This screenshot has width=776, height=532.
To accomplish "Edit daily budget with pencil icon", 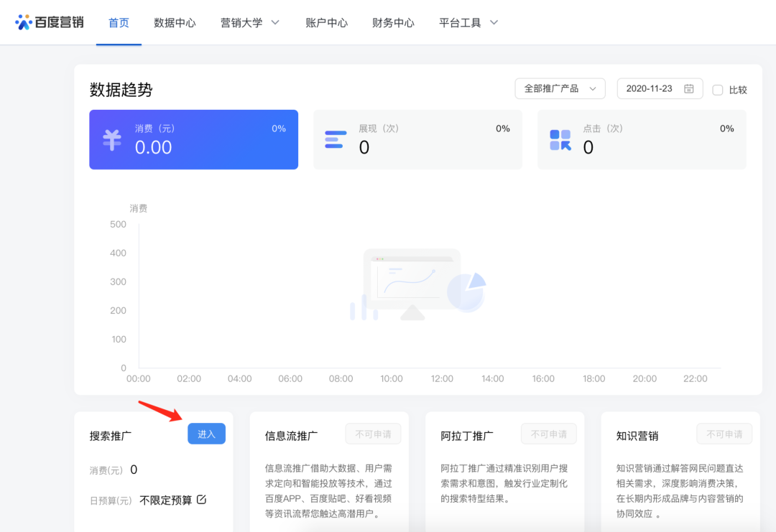I will (x=201, y=500).
